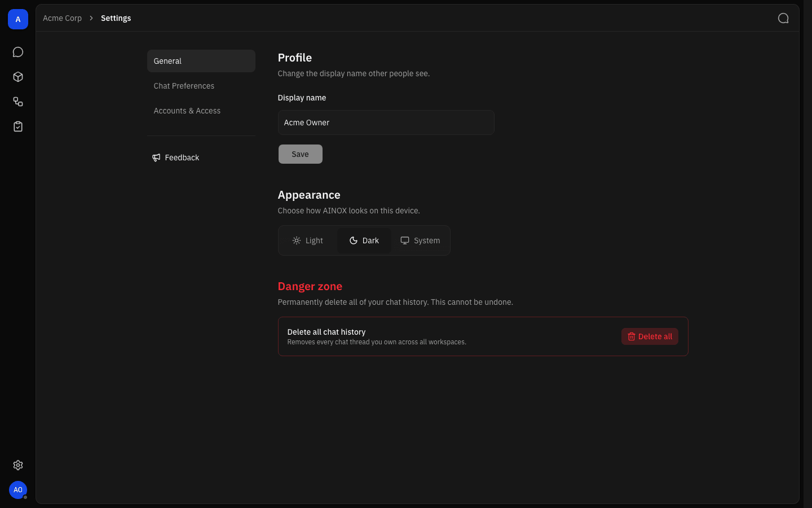
Task: Open the Feedback link
Action: coord(201,157)
